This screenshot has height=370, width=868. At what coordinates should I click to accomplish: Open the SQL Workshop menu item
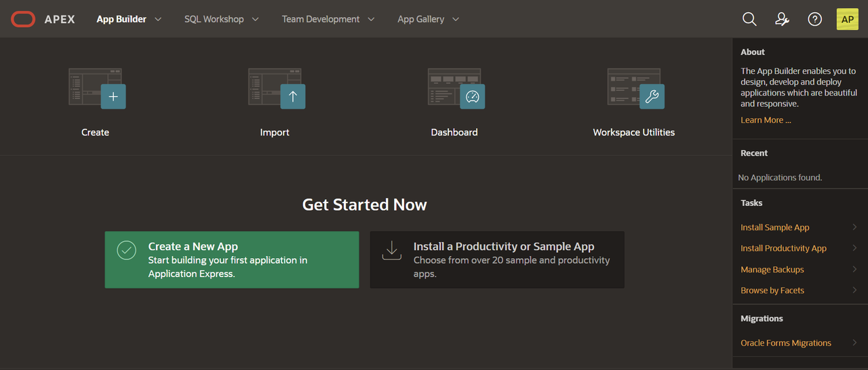[214, 19]
